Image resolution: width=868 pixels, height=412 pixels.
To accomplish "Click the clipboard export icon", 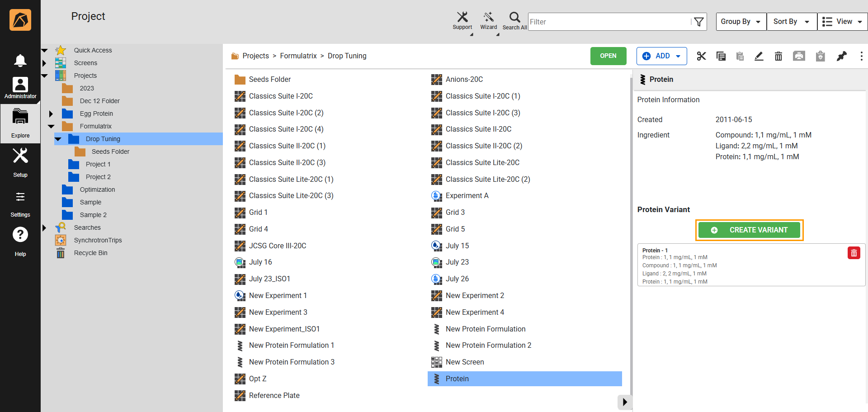I will 820,56.
